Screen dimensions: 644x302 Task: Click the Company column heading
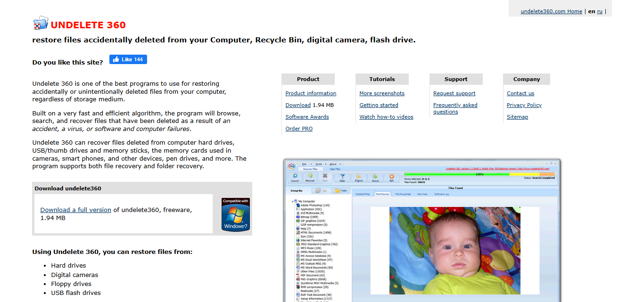pyautogui.click(x=527, y=79)
